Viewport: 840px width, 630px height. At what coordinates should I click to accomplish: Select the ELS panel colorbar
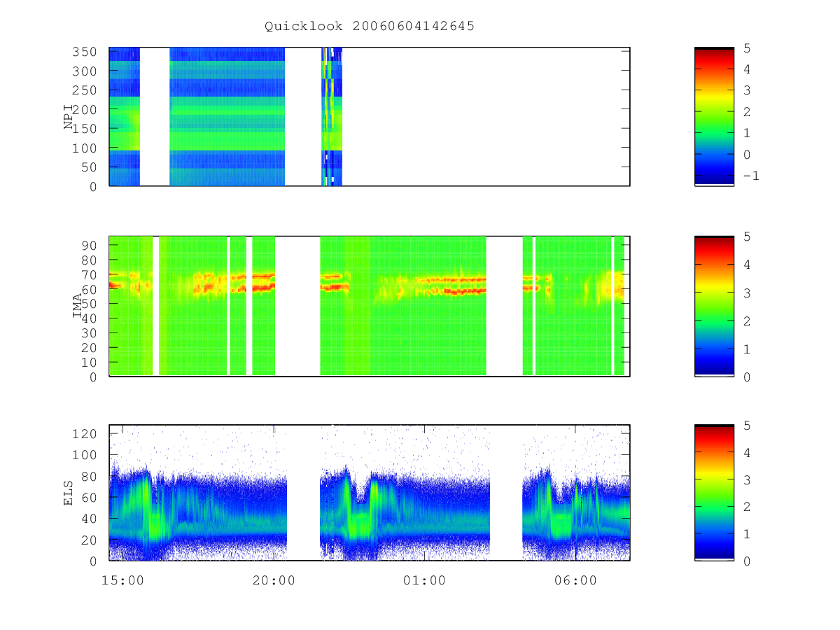point(714,493)
